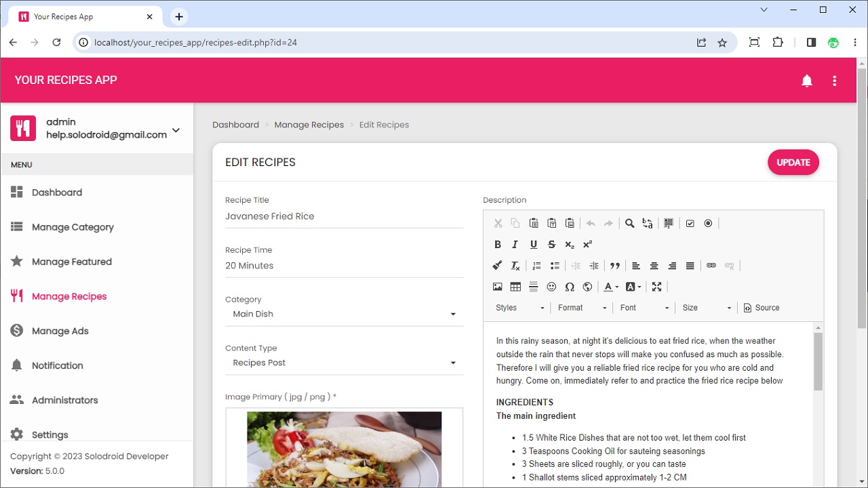Undo the last edit in the editor
This screenshot has width=868, height=488.
[x=589, y=223]
